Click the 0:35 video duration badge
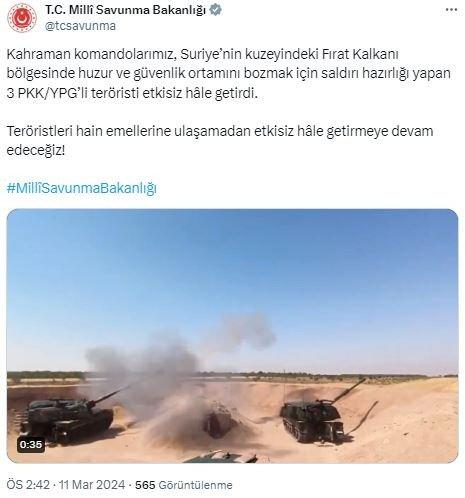The height and width of the screenshot is (498, 465). click(31, 444)
